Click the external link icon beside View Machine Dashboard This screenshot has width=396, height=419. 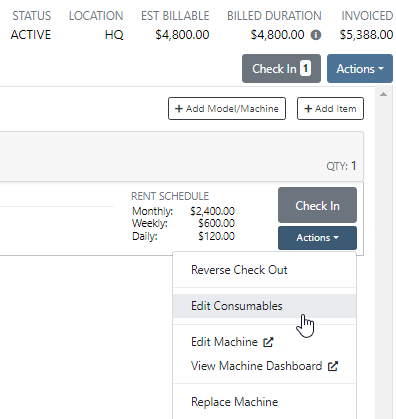click(333, 366)
